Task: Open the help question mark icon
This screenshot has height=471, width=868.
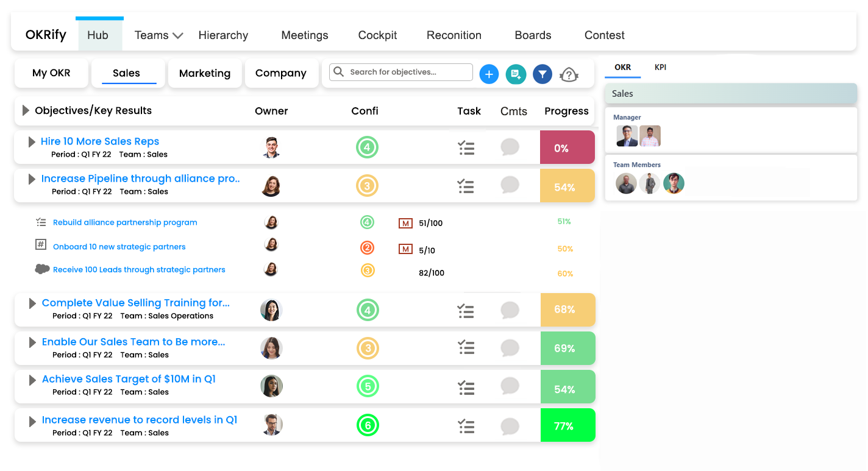Action: (x=569, y=74)
